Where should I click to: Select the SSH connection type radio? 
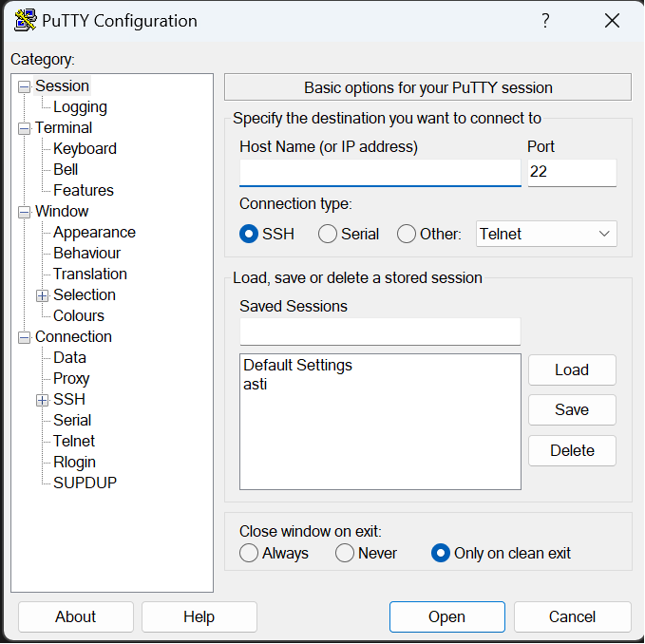249,234
